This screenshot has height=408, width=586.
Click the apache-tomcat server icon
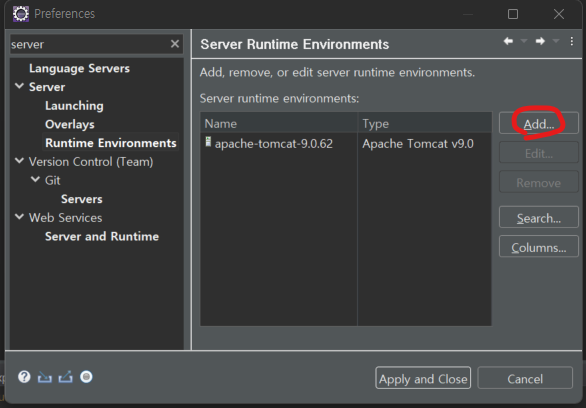tap(209, 142)
